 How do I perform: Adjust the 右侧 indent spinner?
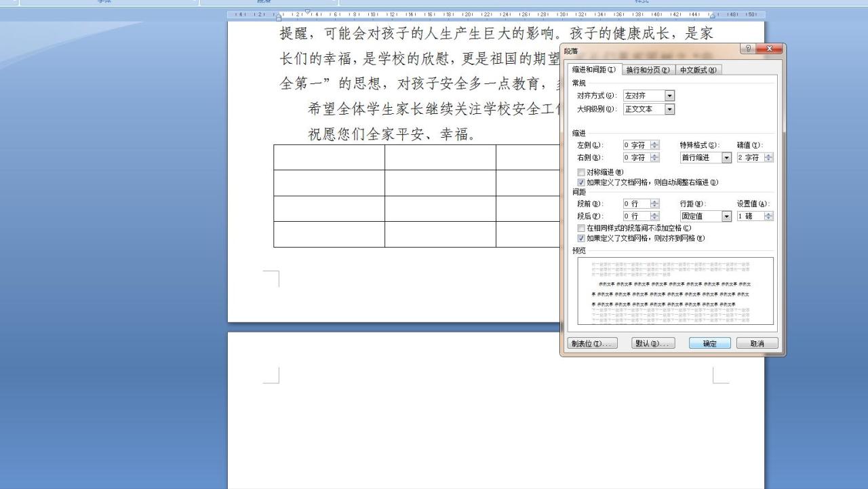tap(654, 157)
